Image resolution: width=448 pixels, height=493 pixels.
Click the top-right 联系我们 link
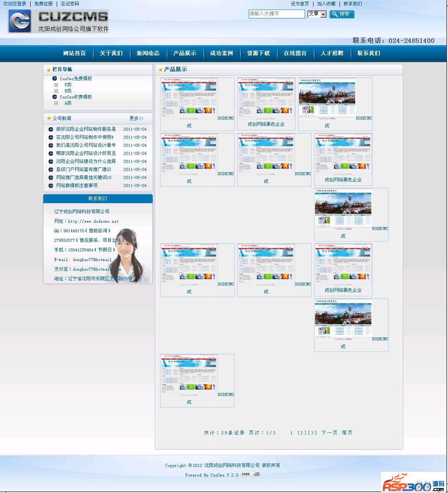[x=353, y=4]
